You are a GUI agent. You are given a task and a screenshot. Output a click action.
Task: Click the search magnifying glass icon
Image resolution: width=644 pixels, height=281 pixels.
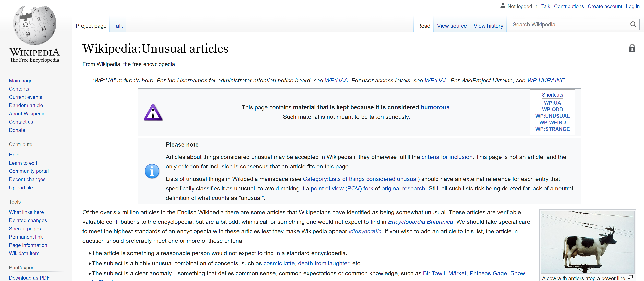[x=633, y=25]
